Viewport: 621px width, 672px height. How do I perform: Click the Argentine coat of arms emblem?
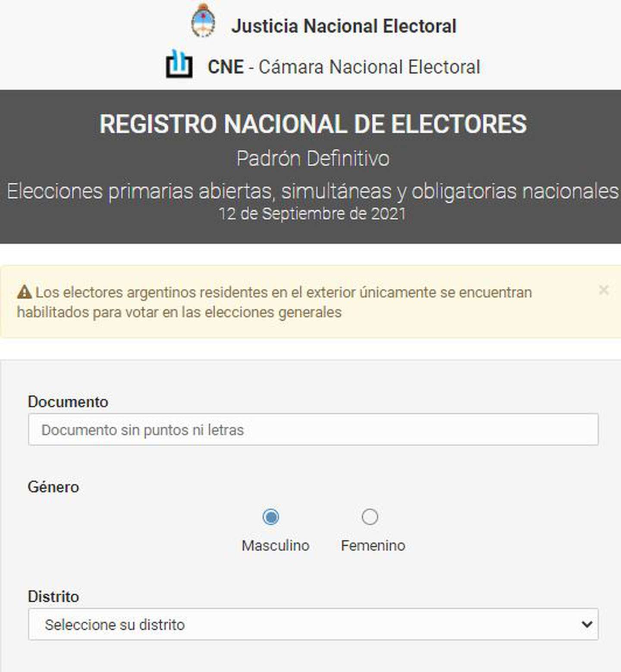tap(203, 21)
